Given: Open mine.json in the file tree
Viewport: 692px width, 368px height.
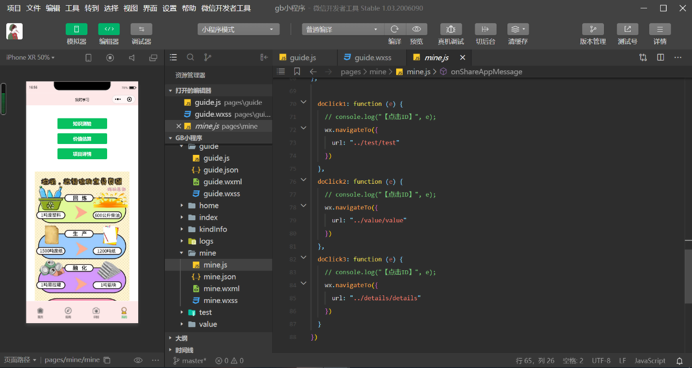Looking at the screenshot, I should click(x=219, y=277).
